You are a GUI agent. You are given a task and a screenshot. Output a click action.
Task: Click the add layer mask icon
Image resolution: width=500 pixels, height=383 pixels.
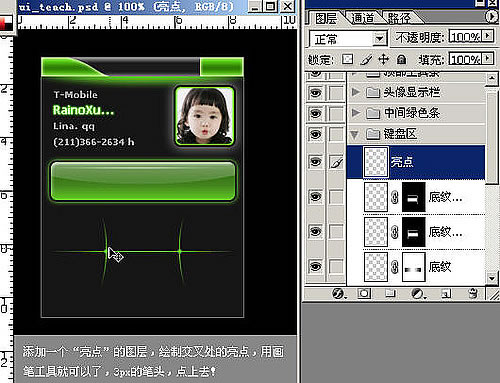(x=364, y=294)
